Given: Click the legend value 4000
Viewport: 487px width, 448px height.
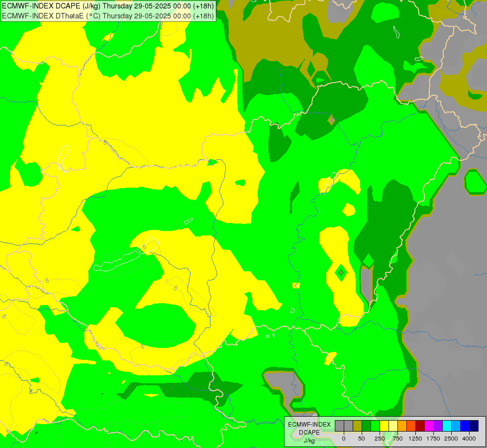Looking at the screenshot, I should pyautogui.click(x=469, y=439).
